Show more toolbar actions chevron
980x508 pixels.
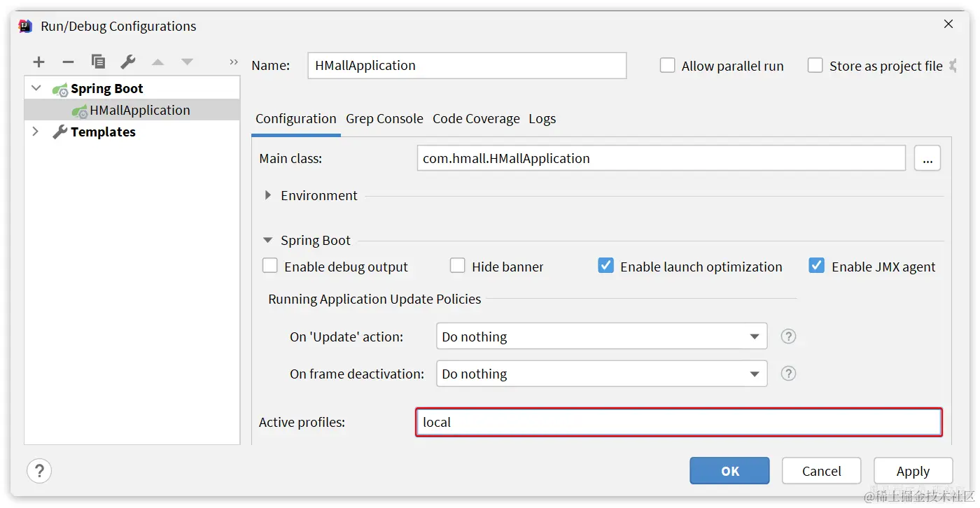pos(234,62)
